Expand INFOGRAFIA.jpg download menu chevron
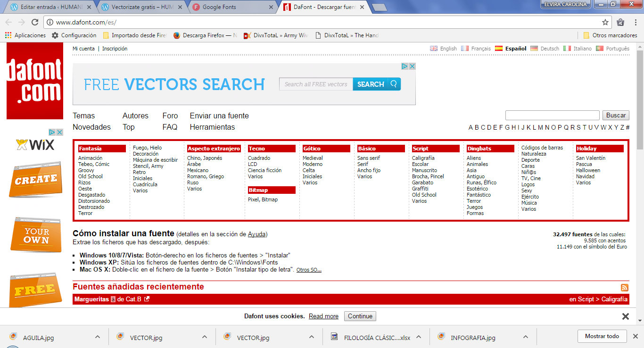The width and height of the screenshot is (644, 348). click(x=526, y=337)
